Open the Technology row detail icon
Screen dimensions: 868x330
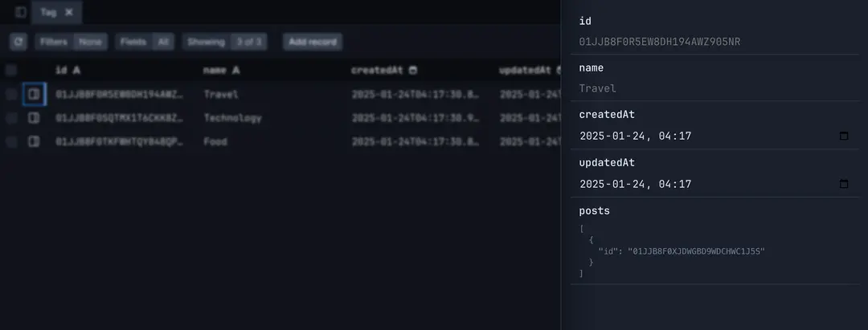pyautogui.click(x=34, y=118)
